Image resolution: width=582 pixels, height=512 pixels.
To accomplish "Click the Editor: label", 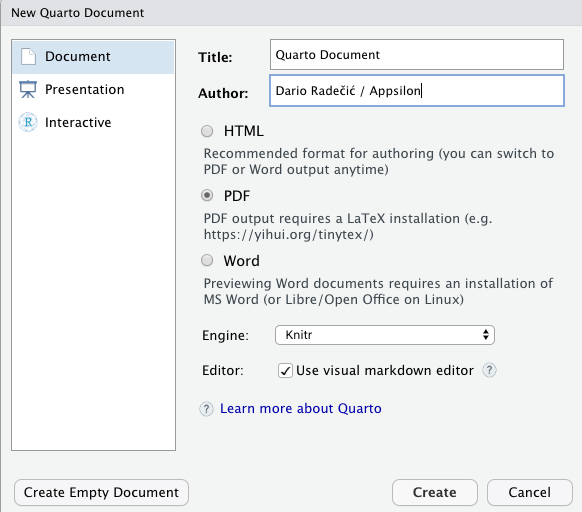I will pyautogui.click(x=223, y=371).
